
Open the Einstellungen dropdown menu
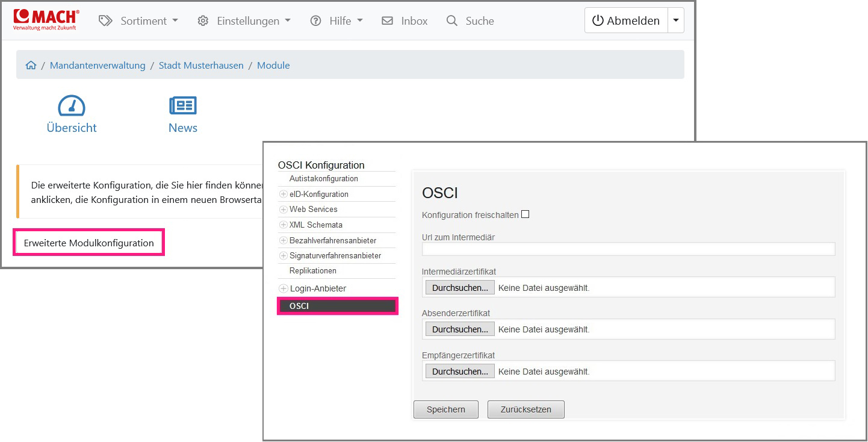(x=244, y=20)
